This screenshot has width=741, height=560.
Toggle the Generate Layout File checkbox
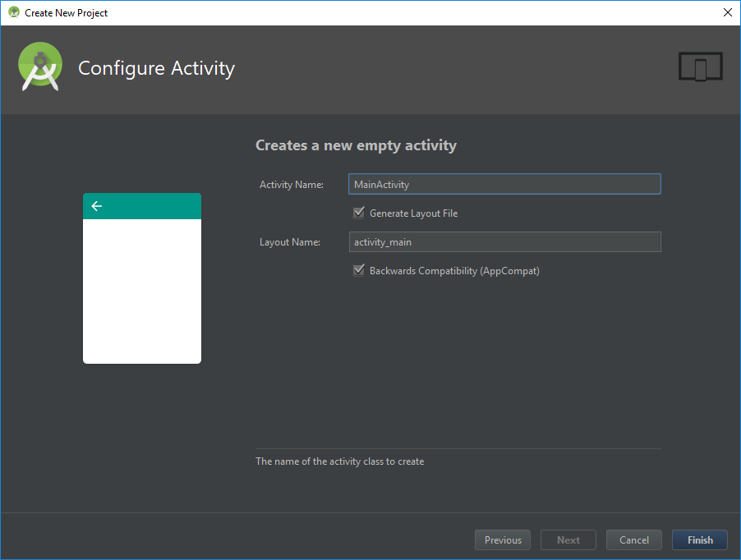click(x=359, y=213)
